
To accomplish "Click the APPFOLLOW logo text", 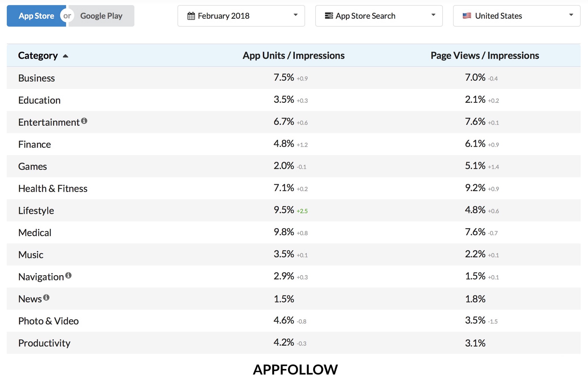I will pos(295,369).
